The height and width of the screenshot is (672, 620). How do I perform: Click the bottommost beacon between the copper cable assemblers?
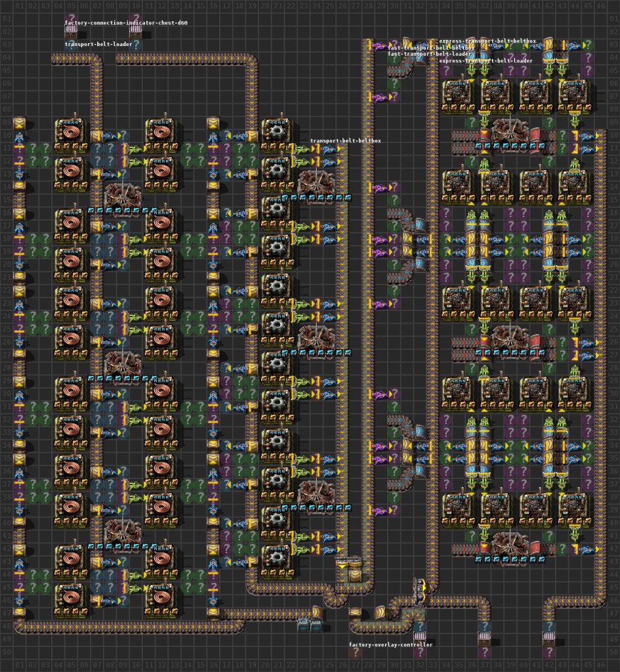coord(123,534)
